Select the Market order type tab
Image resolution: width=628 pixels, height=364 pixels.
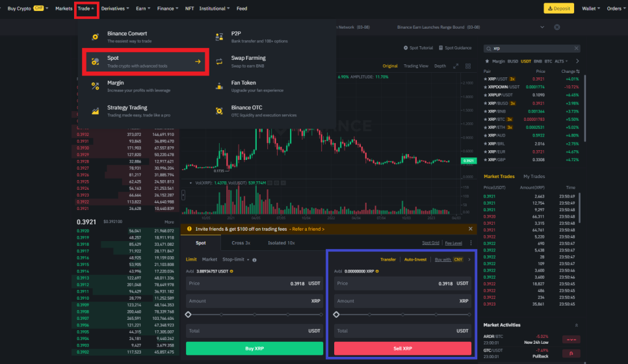[x=209, y=259]
